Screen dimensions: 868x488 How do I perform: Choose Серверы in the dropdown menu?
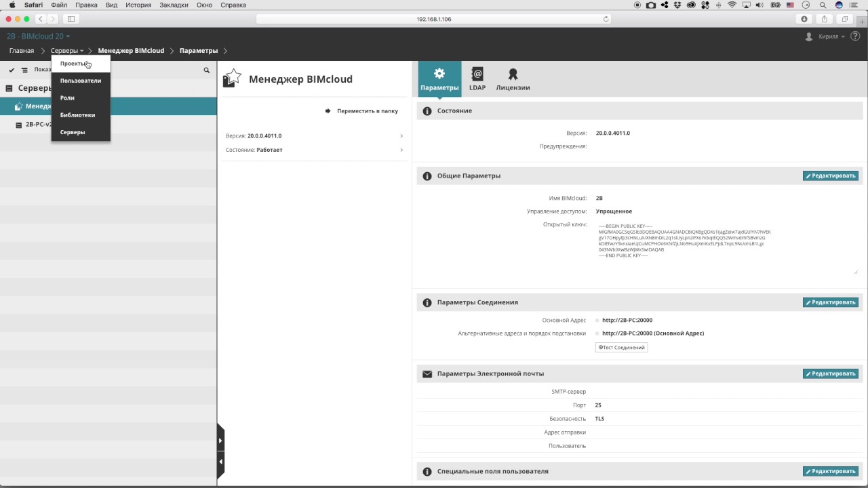point(81,132)
